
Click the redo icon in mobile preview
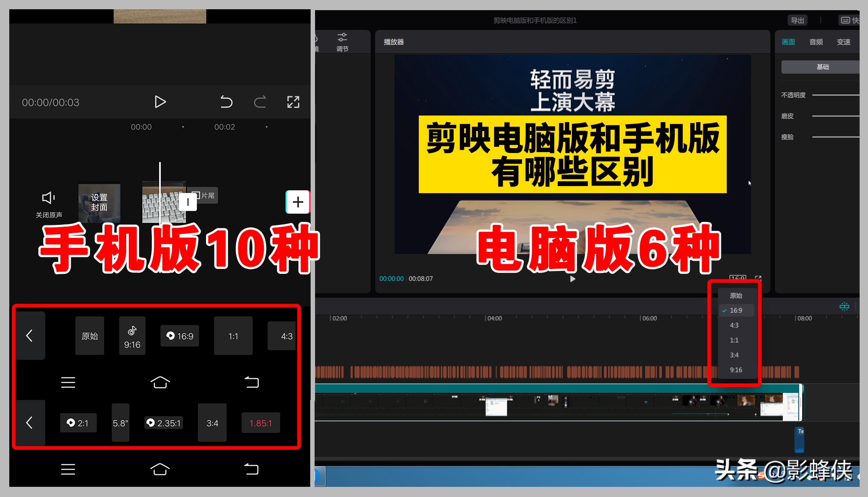point(260,102)
